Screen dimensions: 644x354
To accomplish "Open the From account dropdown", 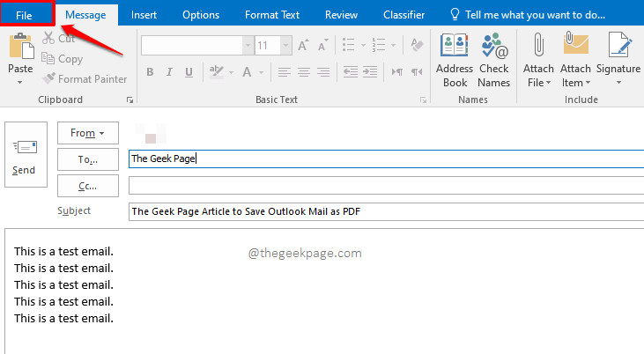I will point(87,133).
